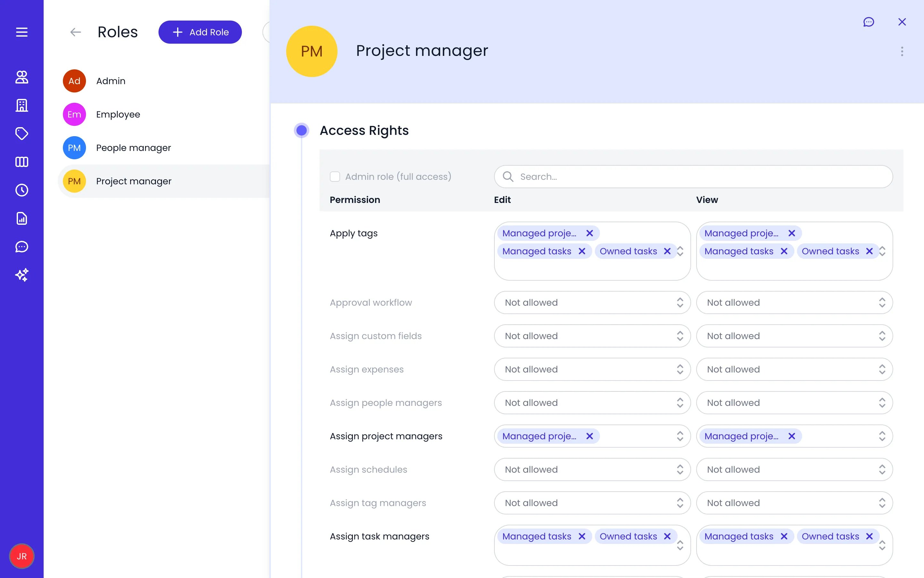Screen dimensions: 924x578
Task: Close the Project manager panel
Action: 902,22
